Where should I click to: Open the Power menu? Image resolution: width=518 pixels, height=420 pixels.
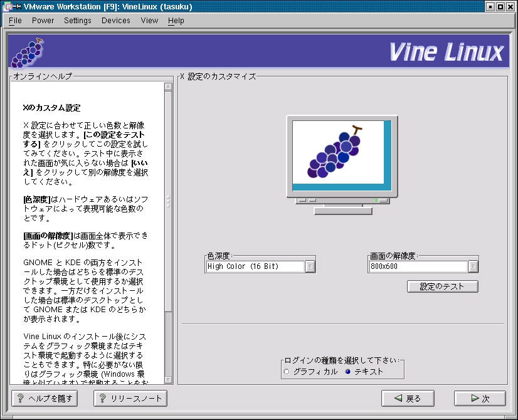click(43, 21)
